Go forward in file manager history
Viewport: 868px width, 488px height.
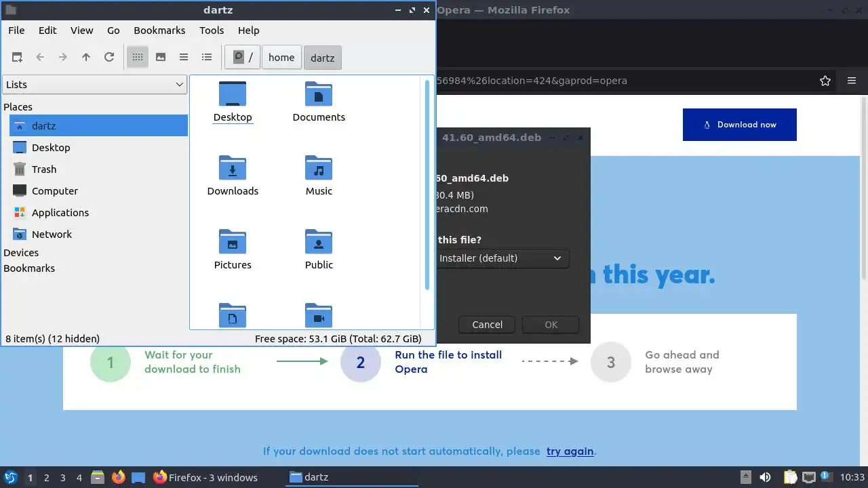click(63, 58)
